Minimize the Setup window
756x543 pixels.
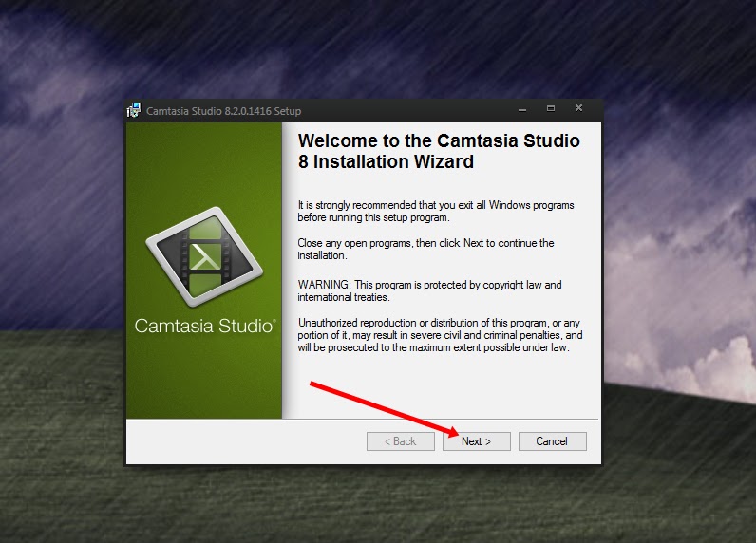tap(522, 109)
